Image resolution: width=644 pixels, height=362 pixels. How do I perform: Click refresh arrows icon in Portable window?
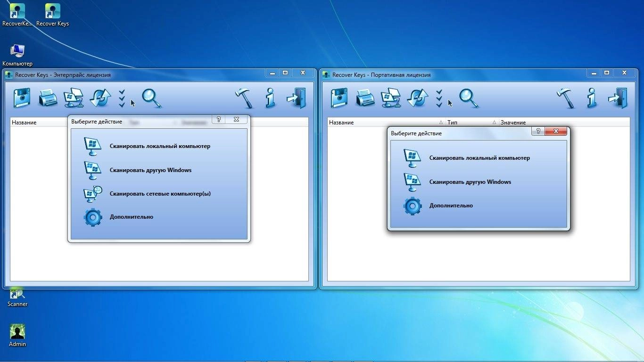(x=417, y=98)
